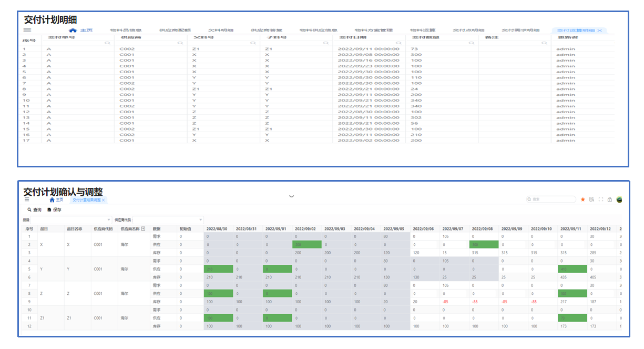Close the 交付运算明细 tab
This screenshot has height=349, width=644.
click(x=600, y=31)
